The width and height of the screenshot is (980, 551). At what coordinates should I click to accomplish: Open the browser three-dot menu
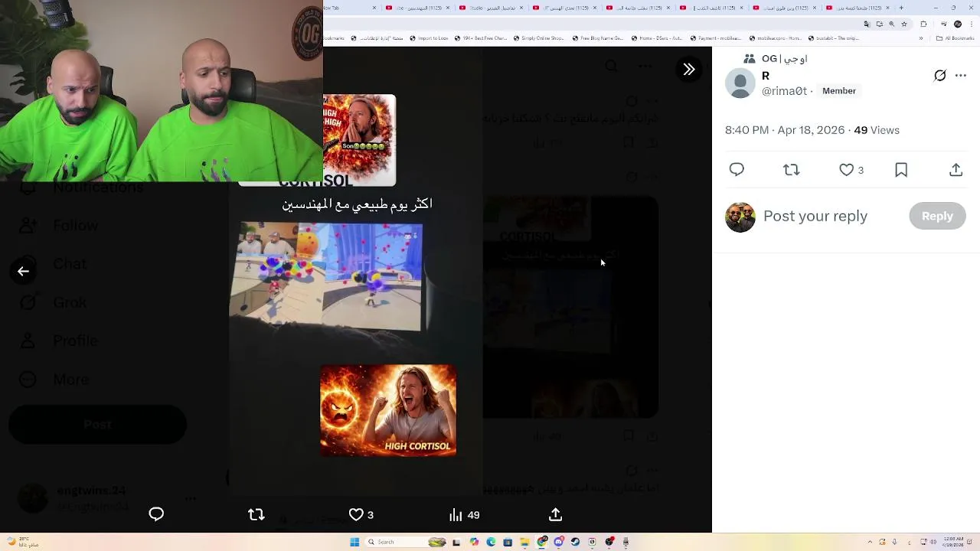(972, 24)
